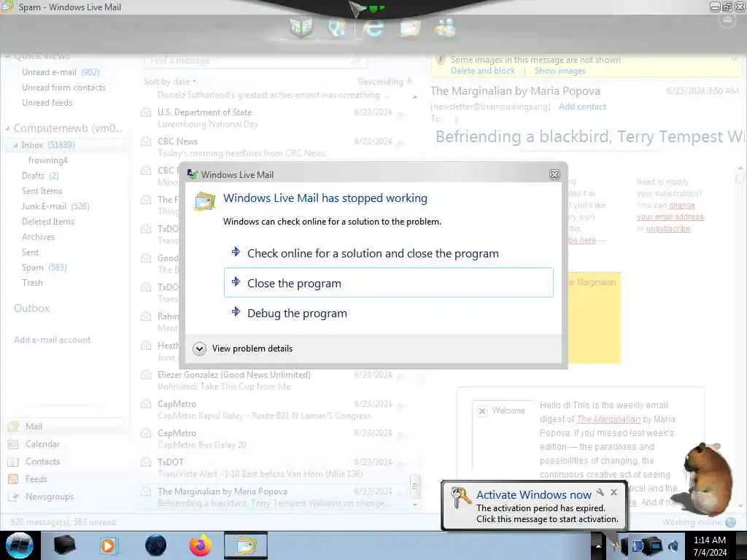Show hidden system tray icons

pos(598,545)
